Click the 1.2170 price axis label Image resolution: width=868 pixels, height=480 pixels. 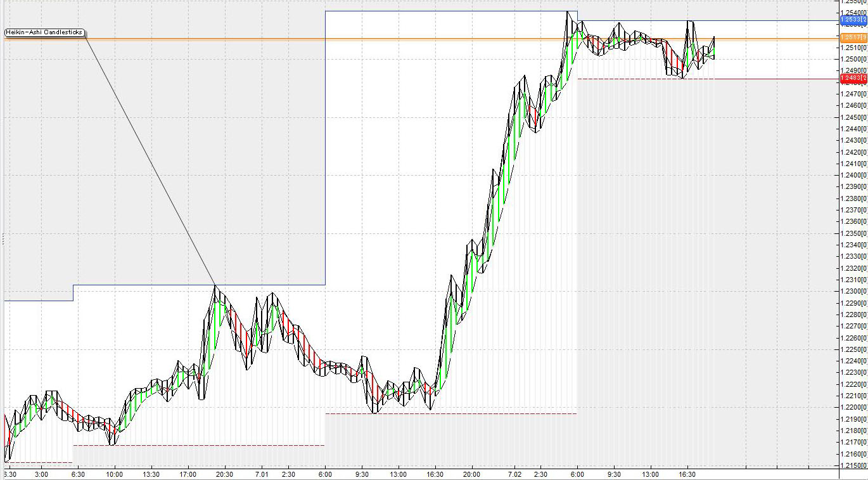pyautogui.click(x=853, y=442)
